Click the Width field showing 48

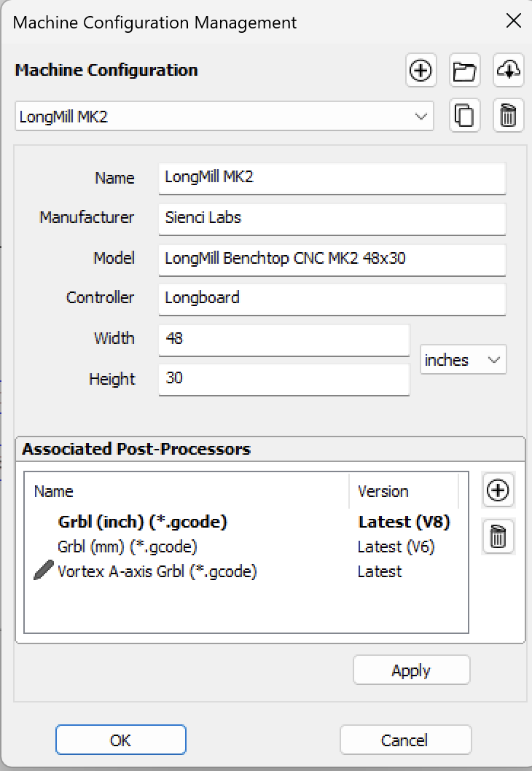[283, 340]
